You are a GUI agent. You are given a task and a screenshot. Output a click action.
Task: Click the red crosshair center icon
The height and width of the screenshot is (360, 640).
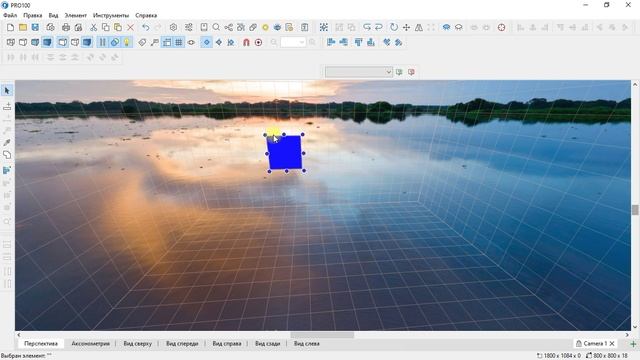coord(502,27)
